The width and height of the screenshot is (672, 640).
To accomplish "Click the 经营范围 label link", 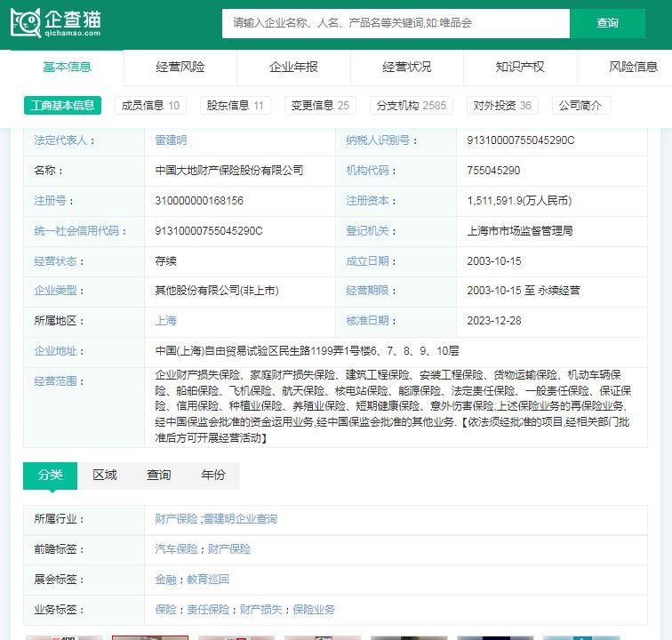I will (55, 381).
